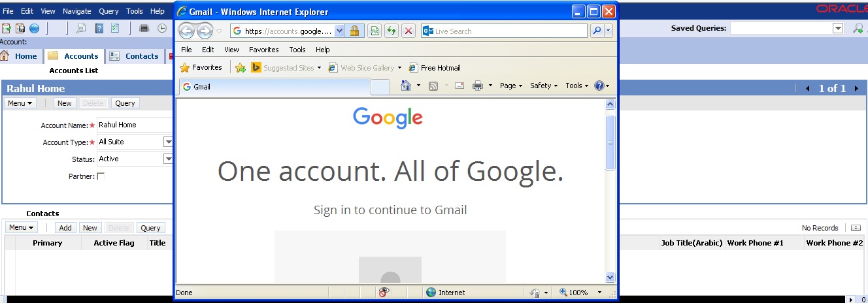
Task: Click the Query button in Contacts section
Action: 150,228
